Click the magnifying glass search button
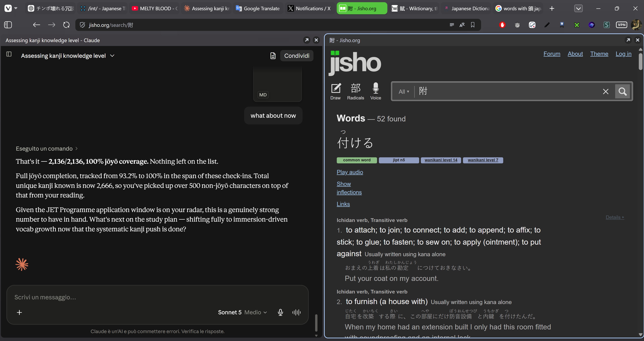 click(623, 92)
